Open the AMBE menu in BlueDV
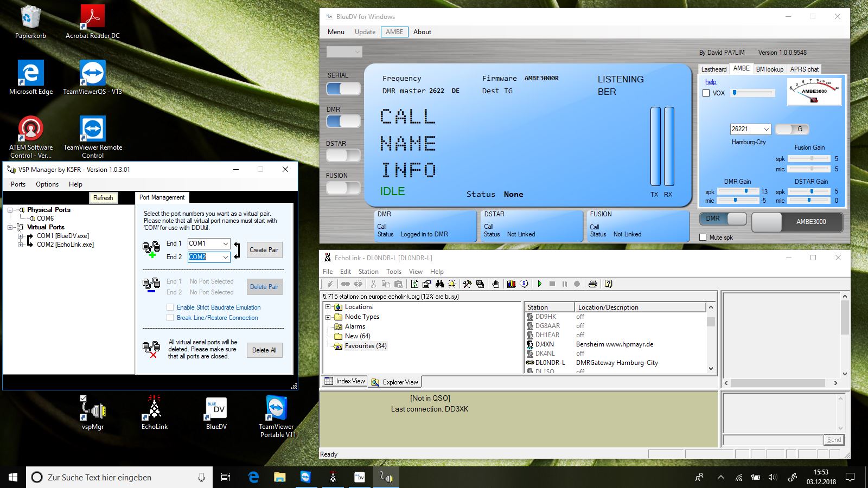This screenshot has height=488, width=868. pos(394,32)
